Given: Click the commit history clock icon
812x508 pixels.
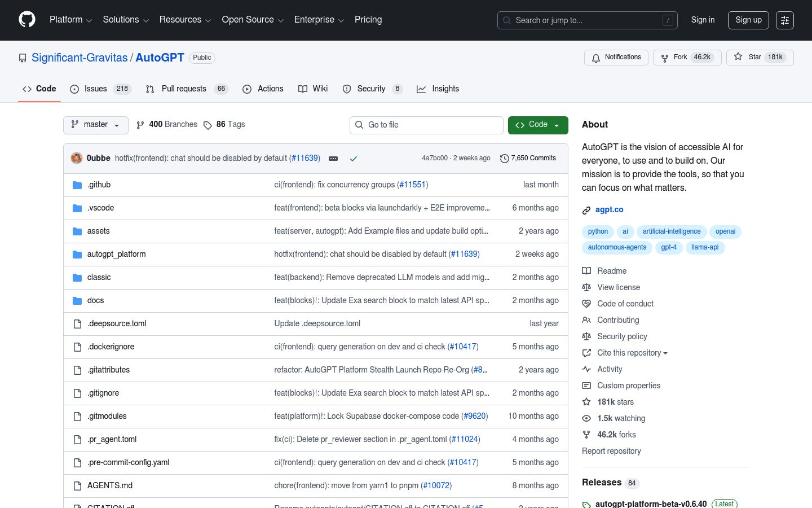Looking at the screenshot, I should [505, 159].
